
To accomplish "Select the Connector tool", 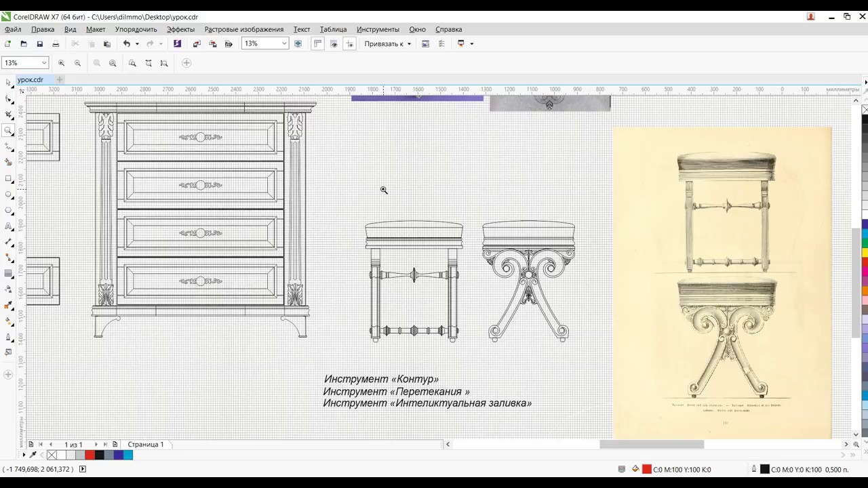I will (8, 258).
